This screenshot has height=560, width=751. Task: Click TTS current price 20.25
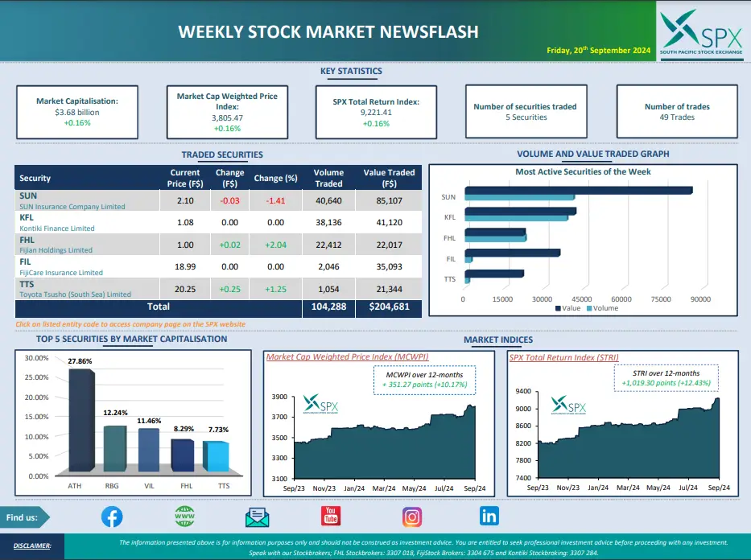click(185, 289)
